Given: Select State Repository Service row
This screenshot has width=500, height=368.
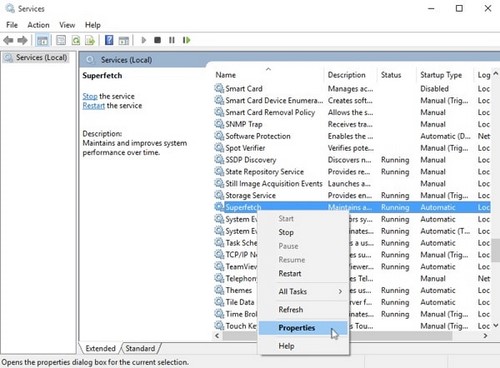Looking at the screenshot, I should [352, 172].
